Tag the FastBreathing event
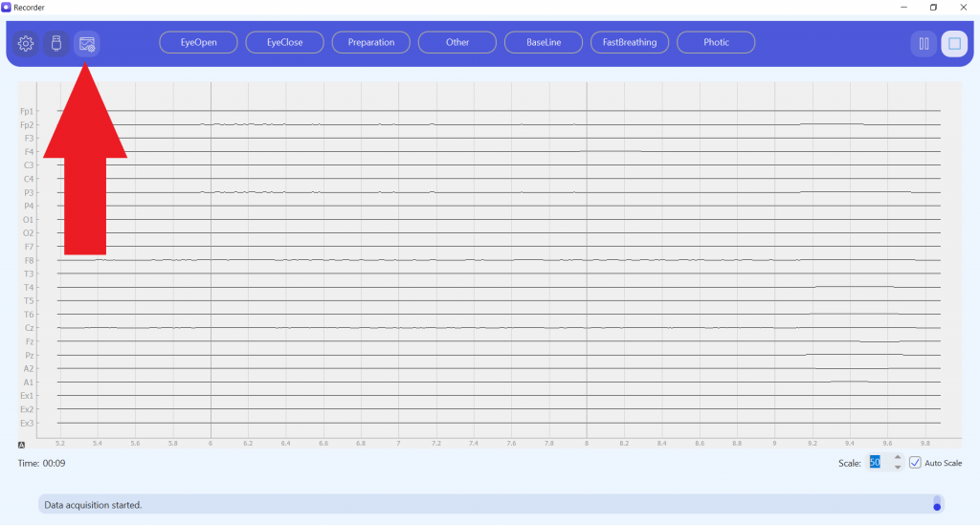 coord(630,43)
